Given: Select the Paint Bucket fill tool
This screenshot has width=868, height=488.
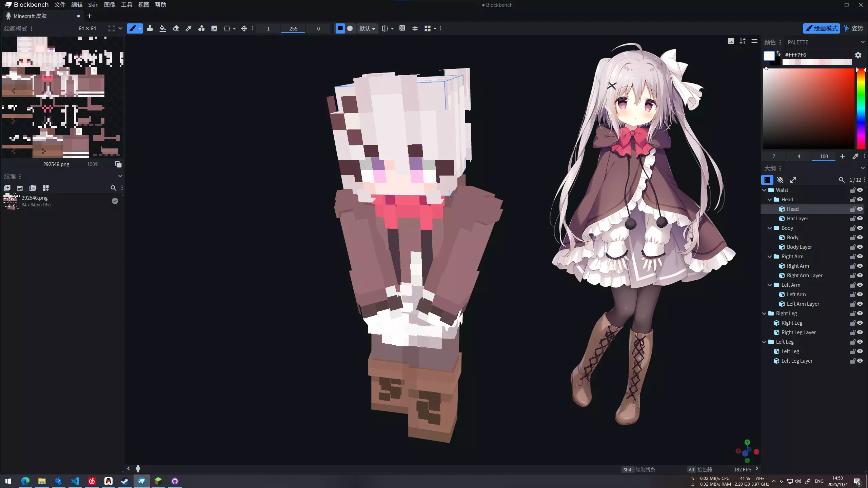Looking at the screenshot, I should click(x=163, y=28).
